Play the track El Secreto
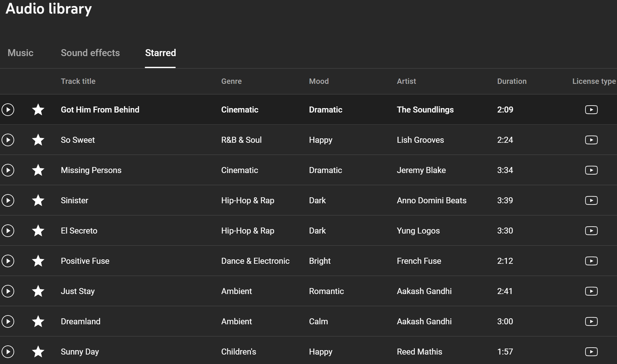The image size is (617, 364). 8,231
